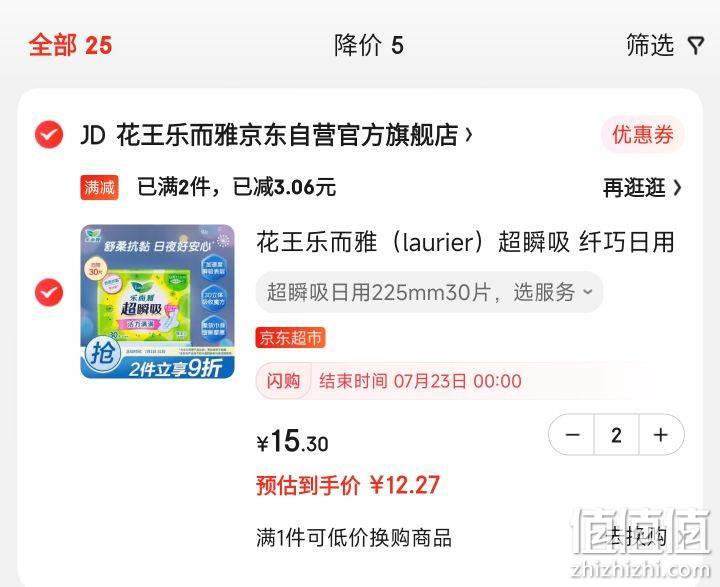Open the 花王乐而雅 超瞬吸 product title
720x587 pixels.
point(465,242)
